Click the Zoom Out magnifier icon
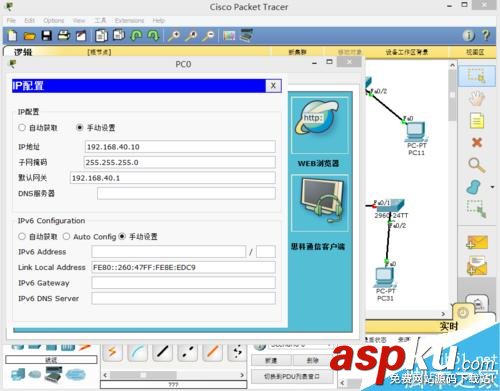Viewport: 500px width, 391px height. tap(209, 36)
